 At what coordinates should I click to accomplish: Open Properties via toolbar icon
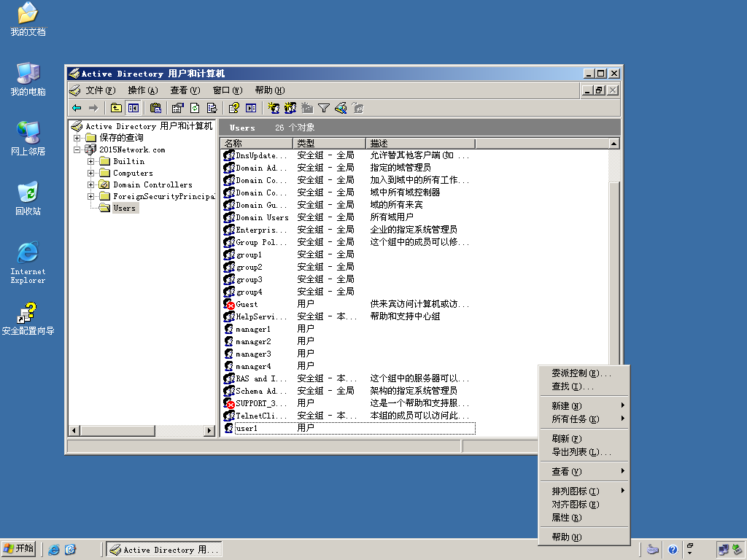pyautogui.click(x=178, y=108)
